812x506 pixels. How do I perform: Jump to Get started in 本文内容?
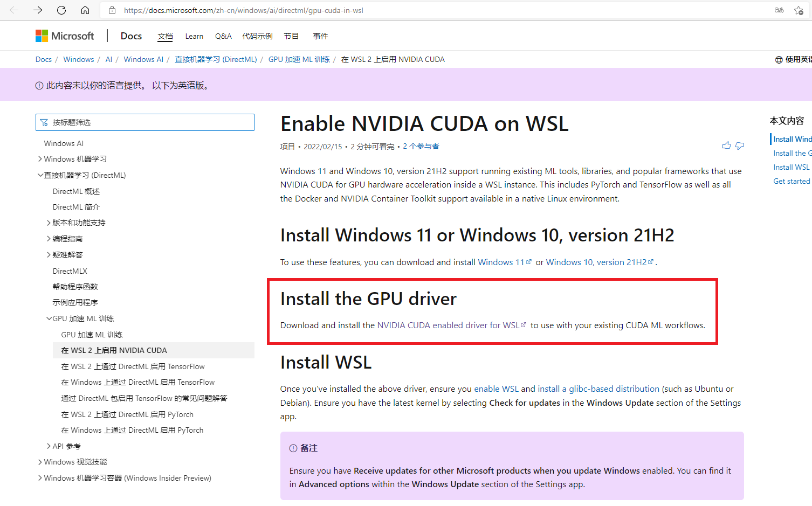pos(792,181)
